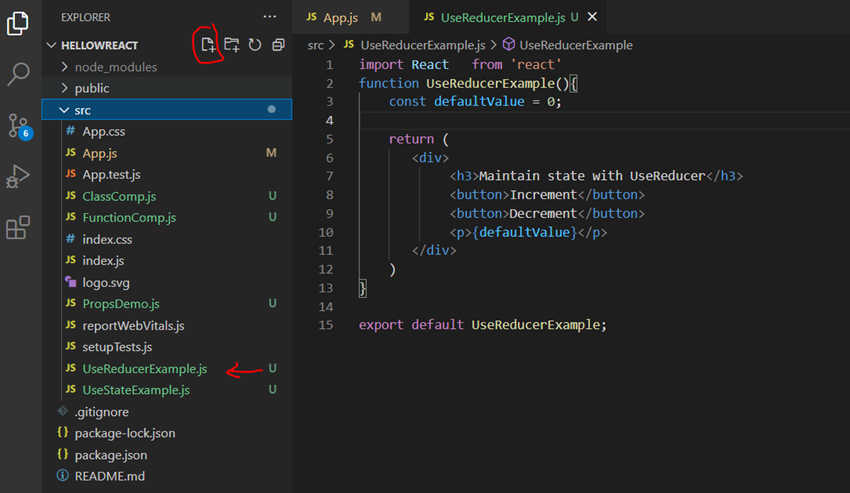Refresh the Explorer file tree
This screenshot has width=850, height=493.
(x=255, y=45)
